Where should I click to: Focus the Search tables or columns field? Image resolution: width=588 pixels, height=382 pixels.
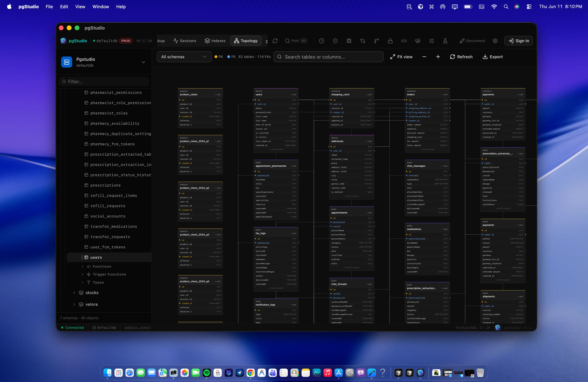tap(329, 57)
